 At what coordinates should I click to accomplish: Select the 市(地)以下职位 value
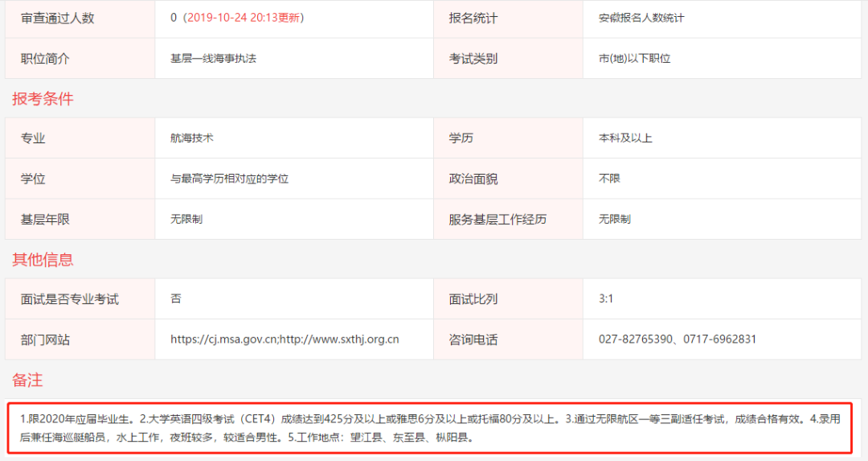[x=634, y=58]
